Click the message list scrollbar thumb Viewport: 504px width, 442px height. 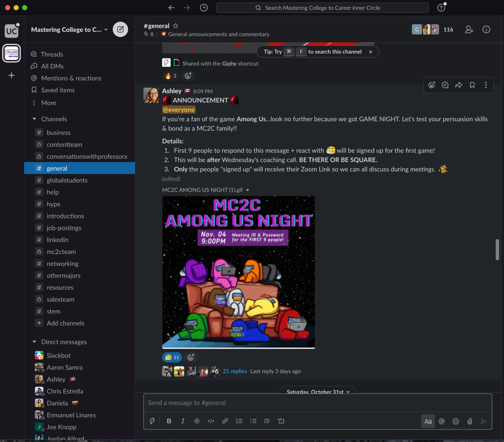(x=497, y=250)
